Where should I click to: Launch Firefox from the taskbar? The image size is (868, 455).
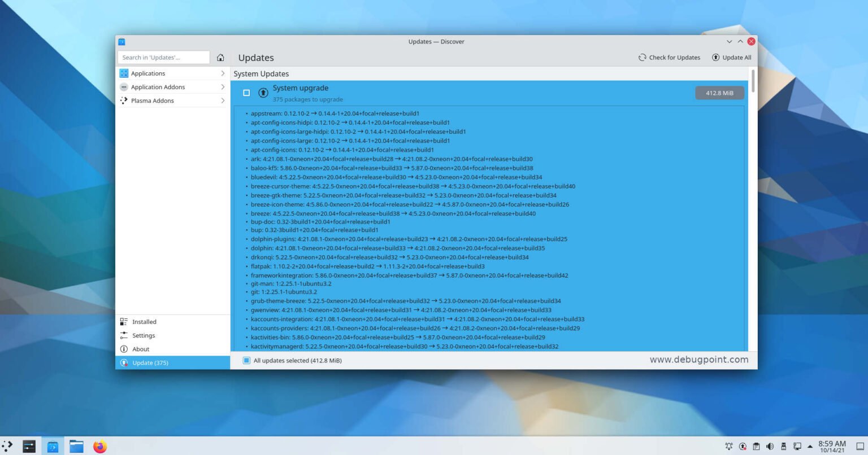[100, 446]
